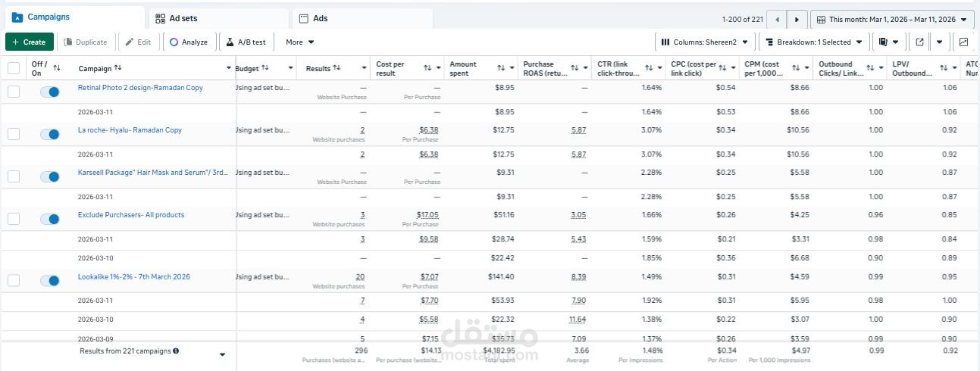Open the More menu

pos(299,42)
